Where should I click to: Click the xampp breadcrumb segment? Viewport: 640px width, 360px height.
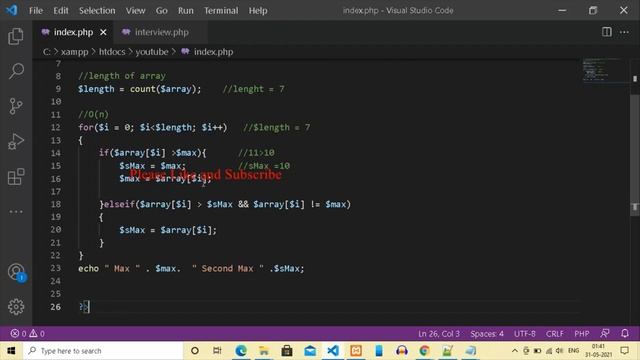tap(74, 52)
